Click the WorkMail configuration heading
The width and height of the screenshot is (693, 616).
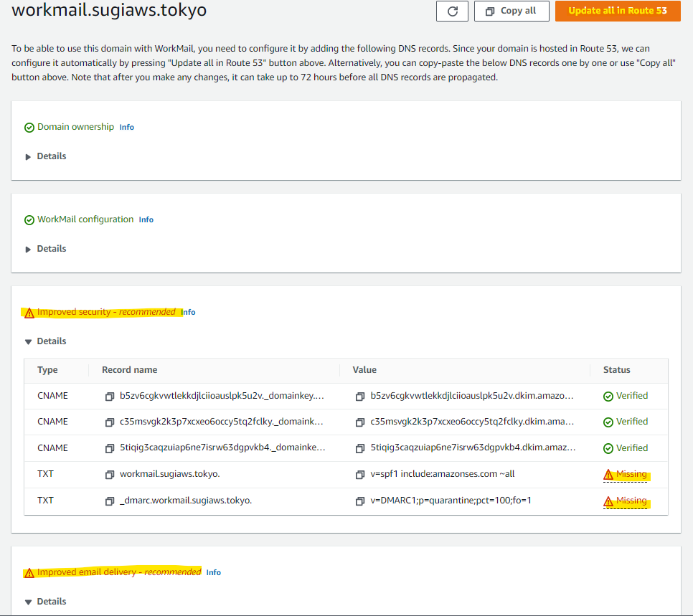point(85,219)
